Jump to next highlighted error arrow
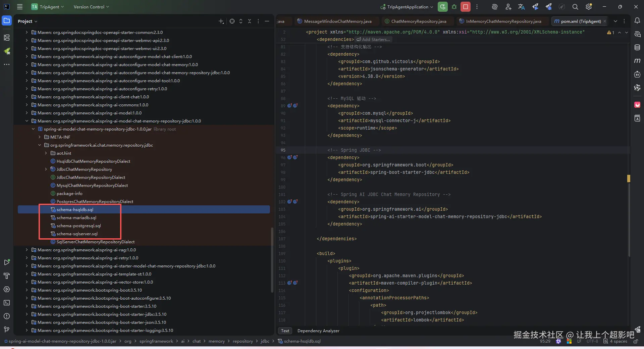The height and width of the screenshot is (349, 644). pos(627,33)
